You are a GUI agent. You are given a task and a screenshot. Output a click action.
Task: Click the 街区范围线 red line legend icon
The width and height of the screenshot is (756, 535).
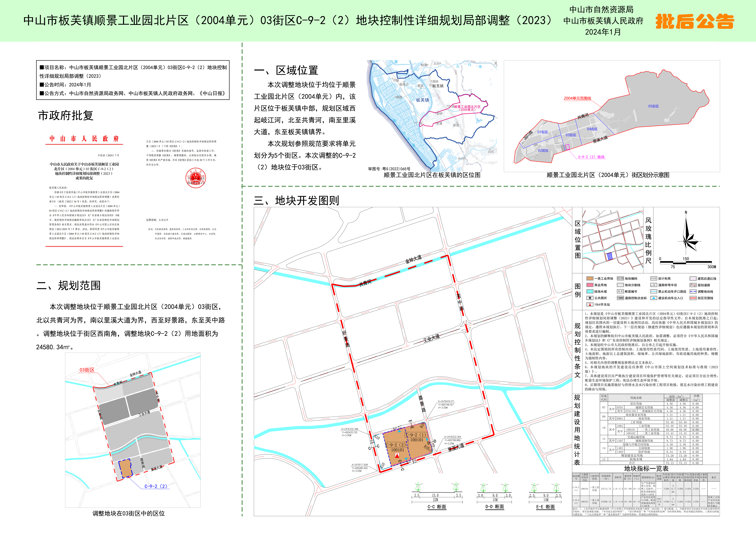[693, 298]
